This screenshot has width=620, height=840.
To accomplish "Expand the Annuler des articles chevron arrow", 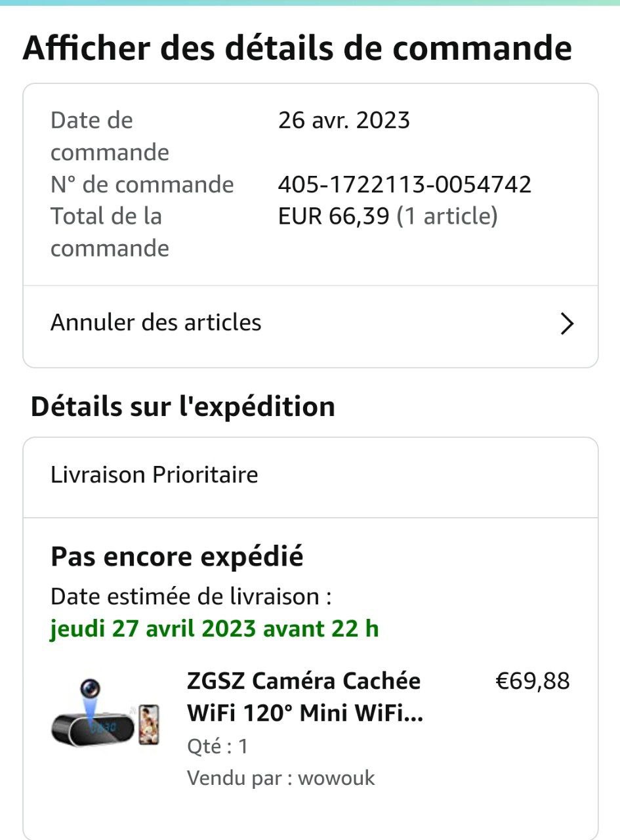I will click(x=567, y=324).
